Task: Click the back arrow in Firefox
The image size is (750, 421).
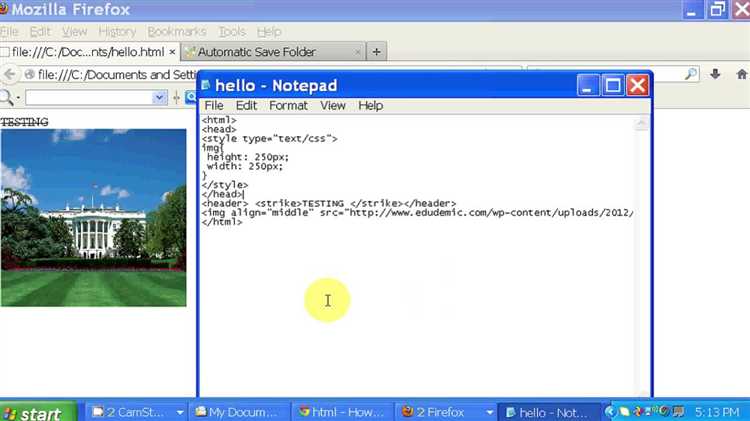Action: pos(11,74)
